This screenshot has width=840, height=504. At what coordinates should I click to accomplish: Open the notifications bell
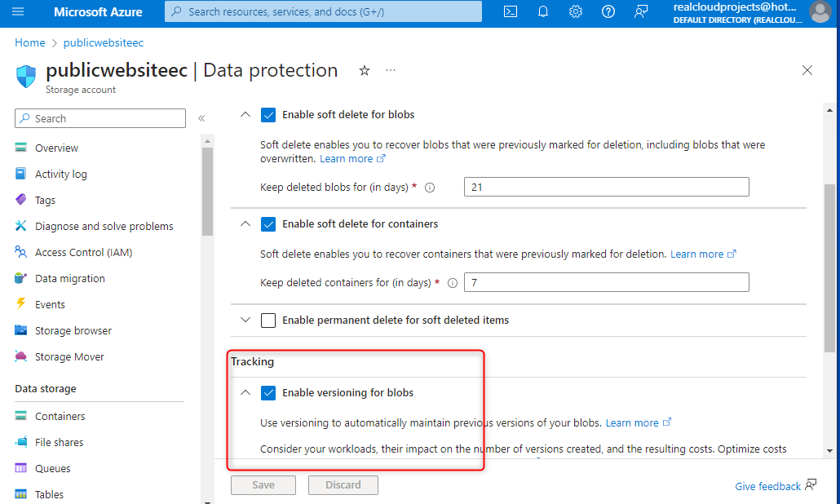click(543, 11)
